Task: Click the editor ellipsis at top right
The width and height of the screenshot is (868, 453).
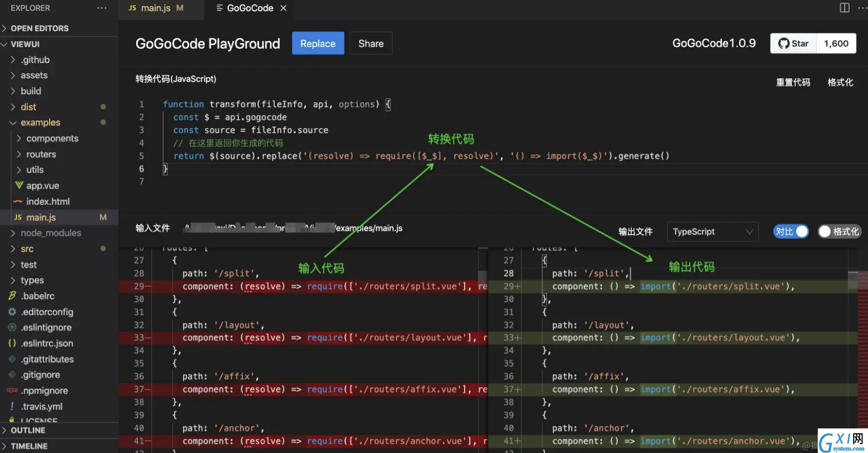Action: point(862,8)
